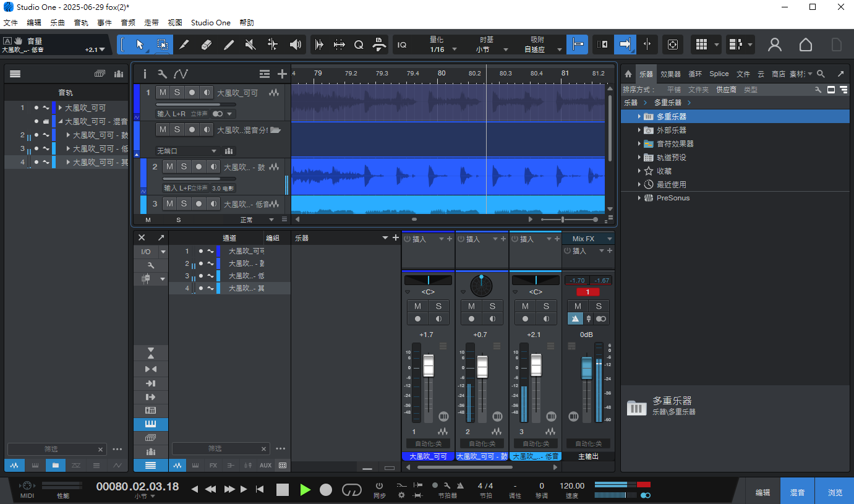Toggle autoscroll in the toolbar
The width and height of the screenshot is (854, 504).
[x=626, y=45]
